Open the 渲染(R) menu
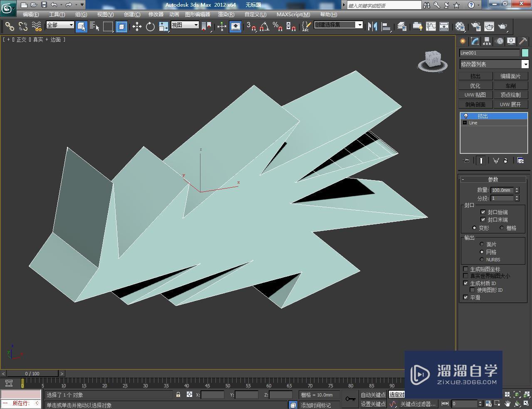The height and width of the screenshot is (409, 532). 226,15
